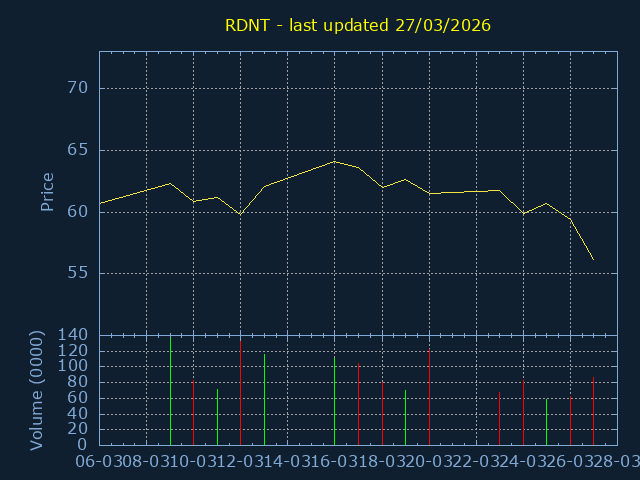Screen dimensions: 640x480
Task: Select the green volume bar at 16-03
Action: pos(334,400)
